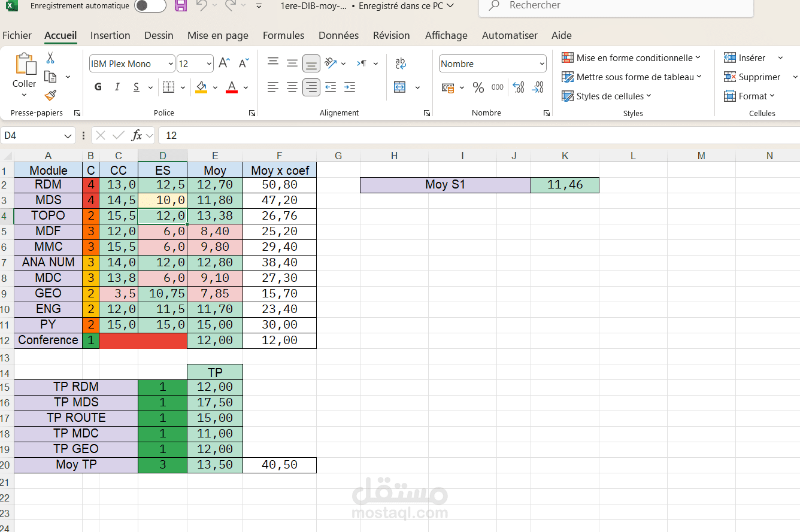Switch to the Données tab
Viewport: 800px width, 532px height.
pos(339,35)
